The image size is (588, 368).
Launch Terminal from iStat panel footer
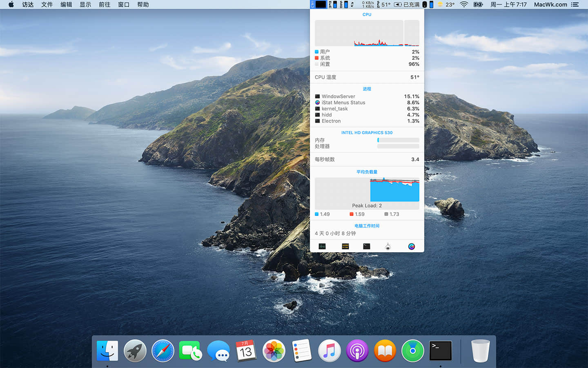tap(367, 246)
